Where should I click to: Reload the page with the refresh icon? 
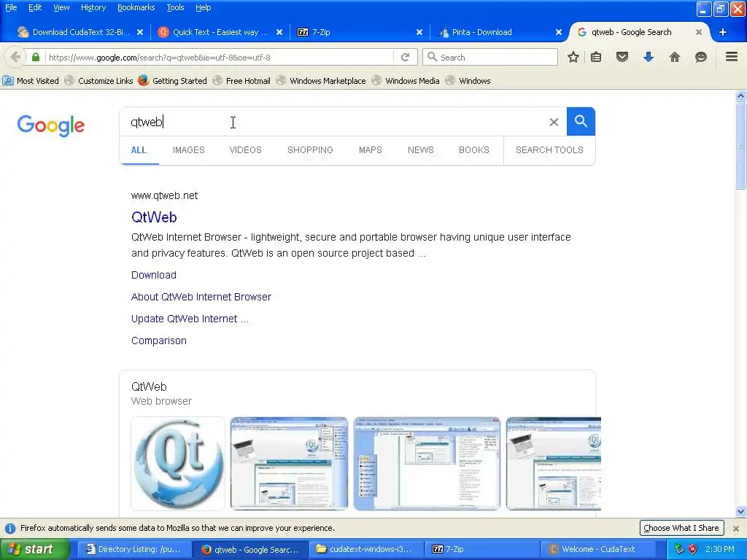tap(405, 57)
